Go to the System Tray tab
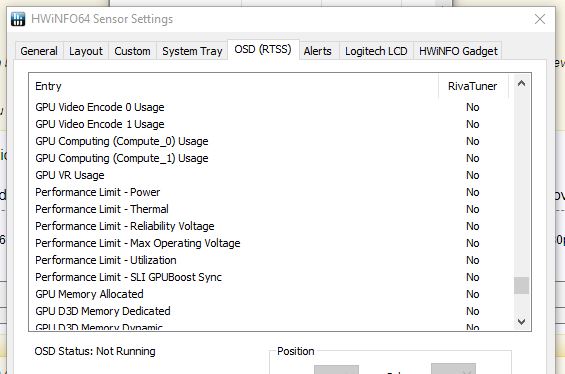The height and width of the screenshot is (374, 565). coord(192,51)
